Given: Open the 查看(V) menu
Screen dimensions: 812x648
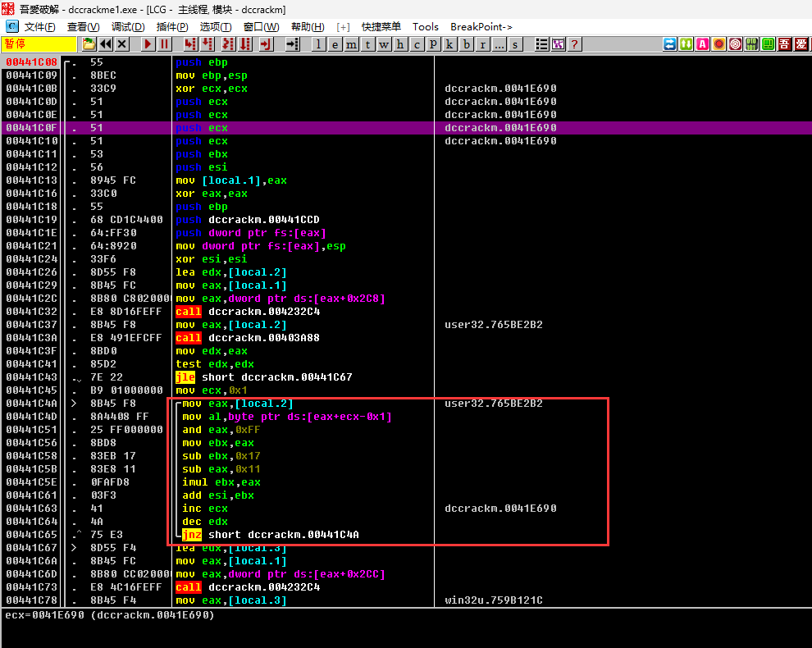Looking at the screenshot, I should [84, 27].
